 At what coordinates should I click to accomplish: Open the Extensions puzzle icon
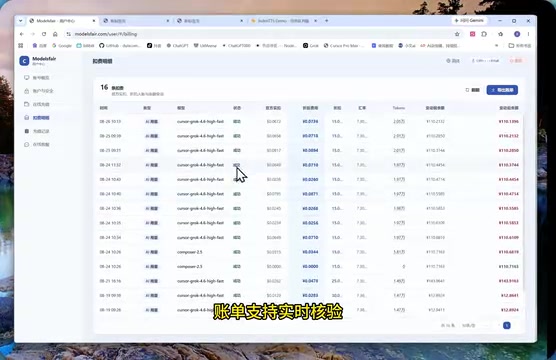point(484,34)
